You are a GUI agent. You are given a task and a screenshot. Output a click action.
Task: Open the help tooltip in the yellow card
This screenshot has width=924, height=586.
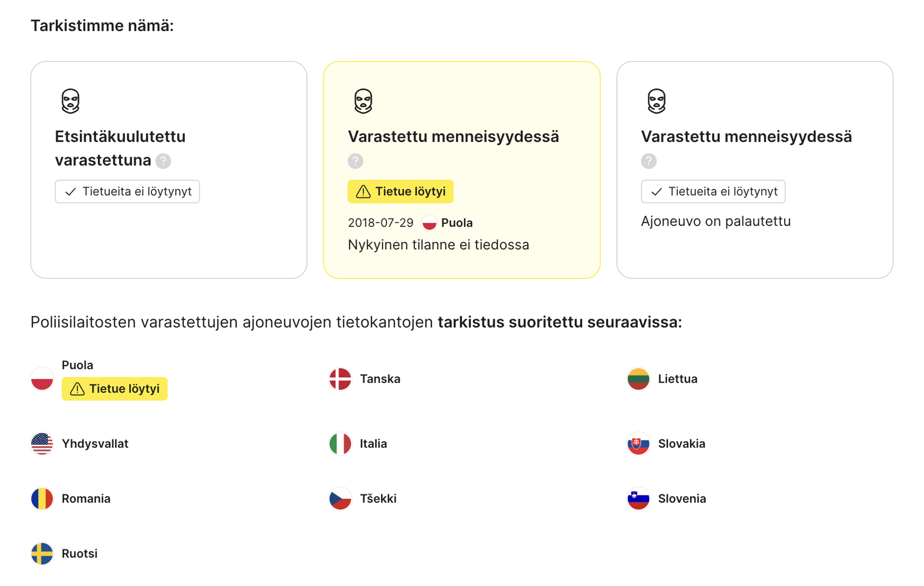(x=355, y=161)
